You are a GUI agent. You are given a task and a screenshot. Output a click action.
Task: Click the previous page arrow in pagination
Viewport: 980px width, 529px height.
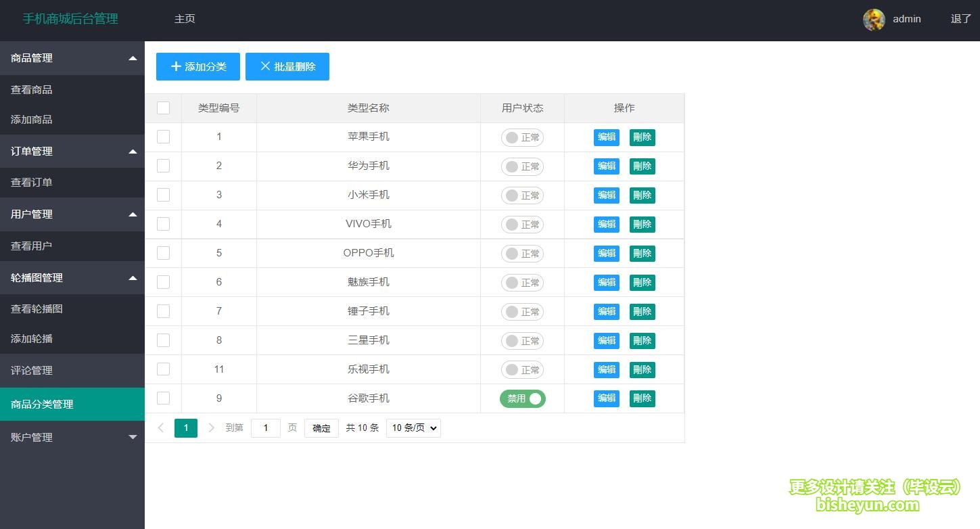[161, 428]
